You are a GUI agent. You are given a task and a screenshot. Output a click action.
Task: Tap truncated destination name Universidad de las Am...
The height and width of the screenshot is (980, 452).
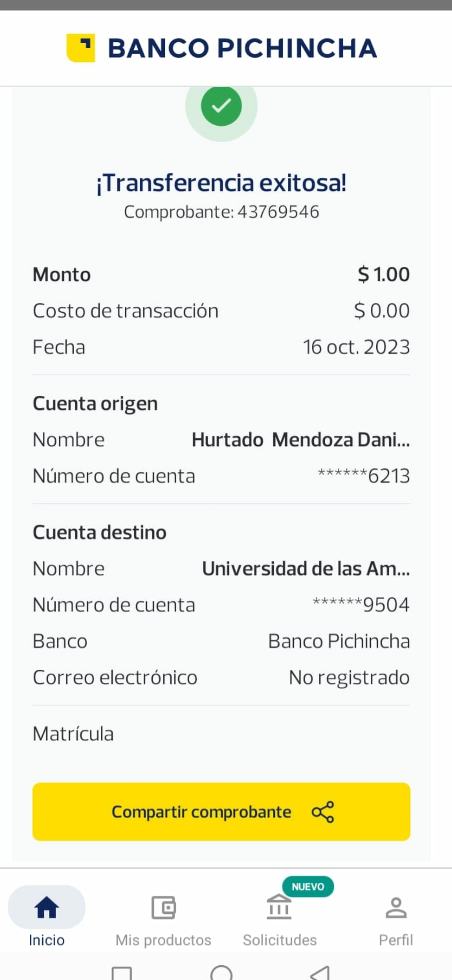306,569
